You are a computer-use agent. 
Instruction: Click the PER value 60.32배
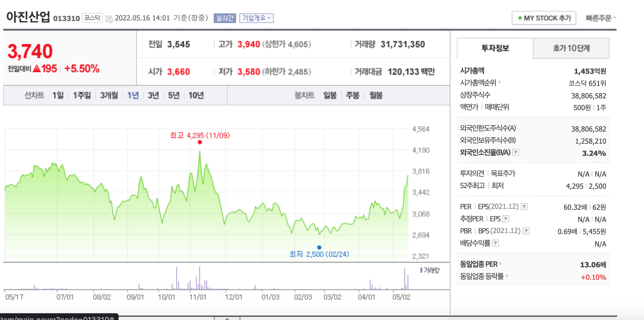pyautogui.click(x=575, y=207)
